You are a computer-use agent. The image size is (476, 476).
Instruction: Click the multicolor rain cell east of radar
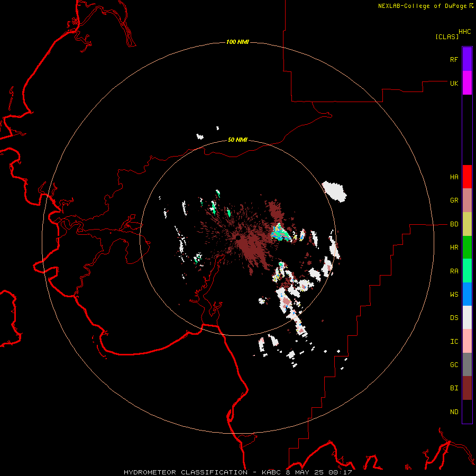pyautogui.click(x=280, y=233)
